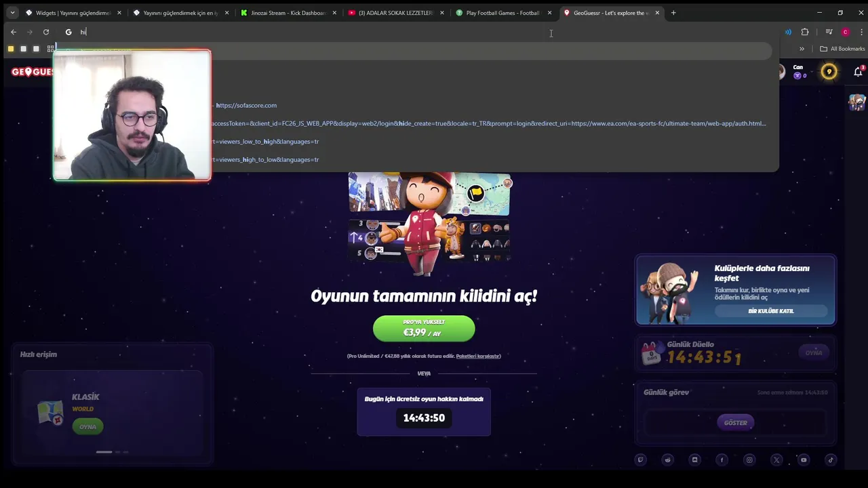Open the Twitch social icon
Image resolution: width=868 pixels, height=488 pixels.
point(640,460)
